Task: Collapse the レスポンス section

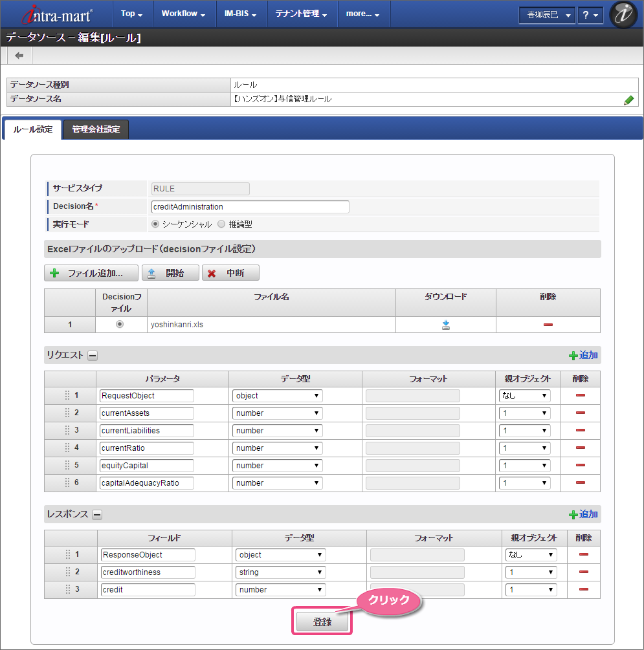Action: pos(96,515)
